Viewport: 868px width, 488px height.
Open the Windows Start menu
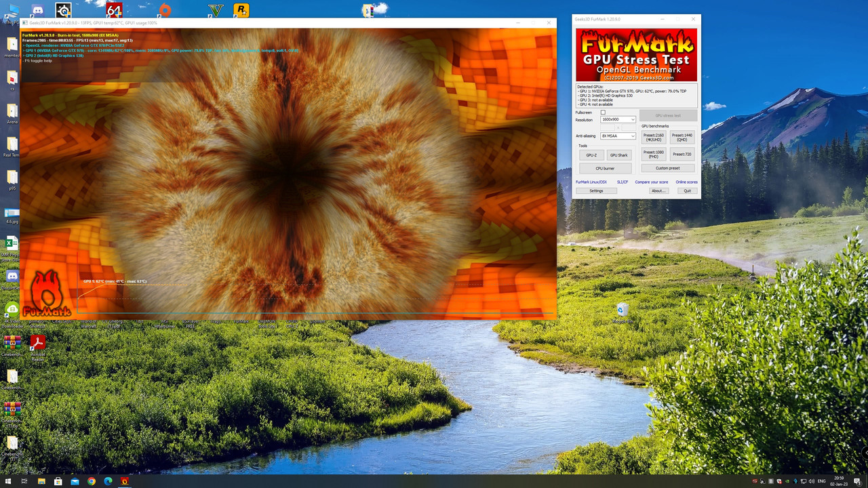[7, 481]
